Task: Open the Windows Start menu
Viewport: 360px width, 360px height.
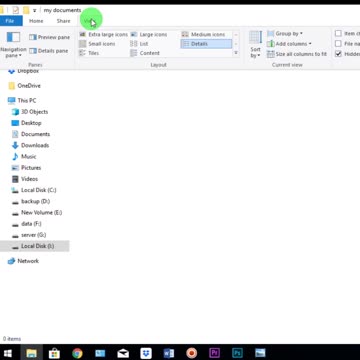Action: pyautogui.click(x=8, y=353)
